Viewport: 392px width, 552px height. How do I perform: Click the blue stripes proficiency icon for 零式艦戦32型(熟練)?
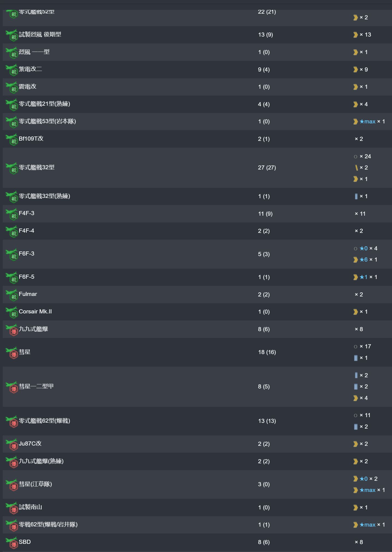click(x=356, y=196)
